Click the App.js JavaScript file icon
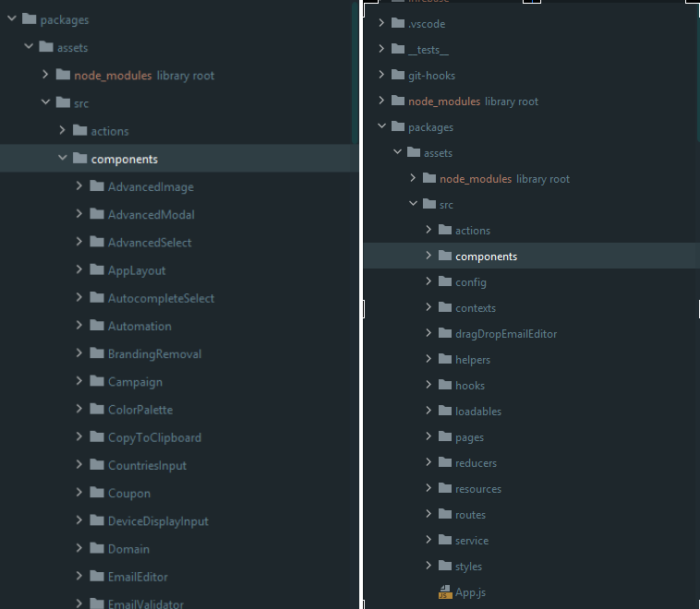Viewport: 700px width, 609px height. coord(445,592)
